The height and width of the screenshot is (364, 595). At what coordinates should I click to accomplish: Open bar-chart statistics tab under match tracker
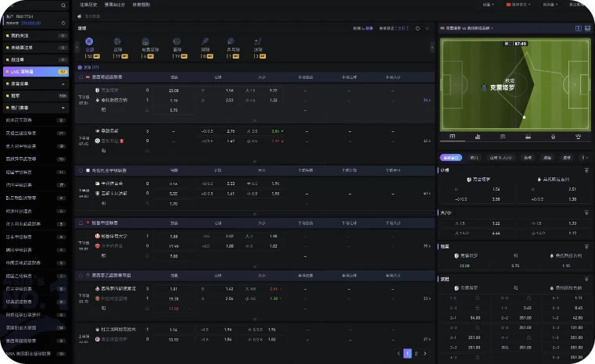coord(478,137)
